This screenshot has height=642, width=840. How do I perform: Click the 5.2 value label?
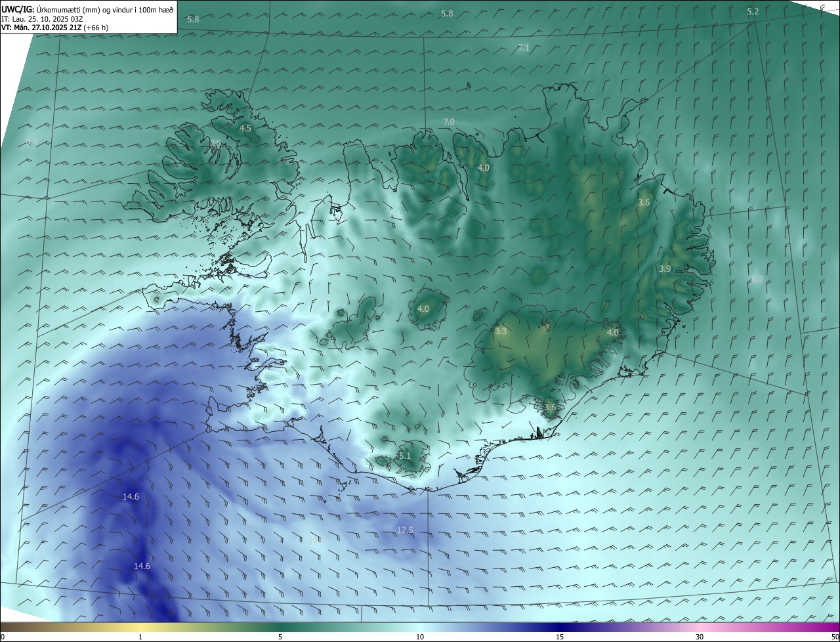[753, 12]
